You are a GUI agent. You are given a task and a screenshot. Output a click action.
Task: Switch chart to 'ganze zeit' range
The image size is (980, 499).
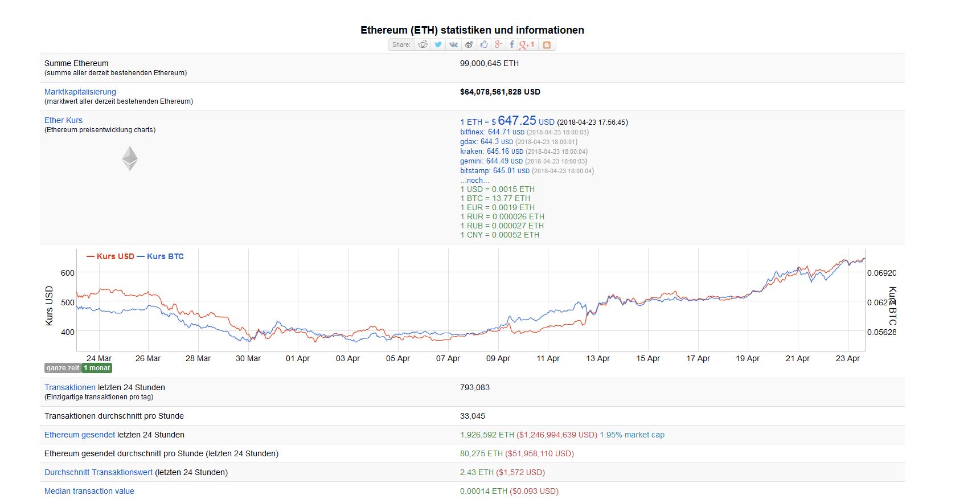(63, 368)
